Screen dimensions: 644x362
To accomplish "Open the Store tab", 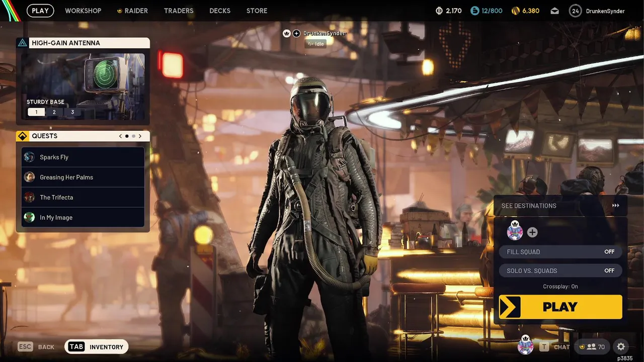I will pyautogui.click(x=257, y=11).
